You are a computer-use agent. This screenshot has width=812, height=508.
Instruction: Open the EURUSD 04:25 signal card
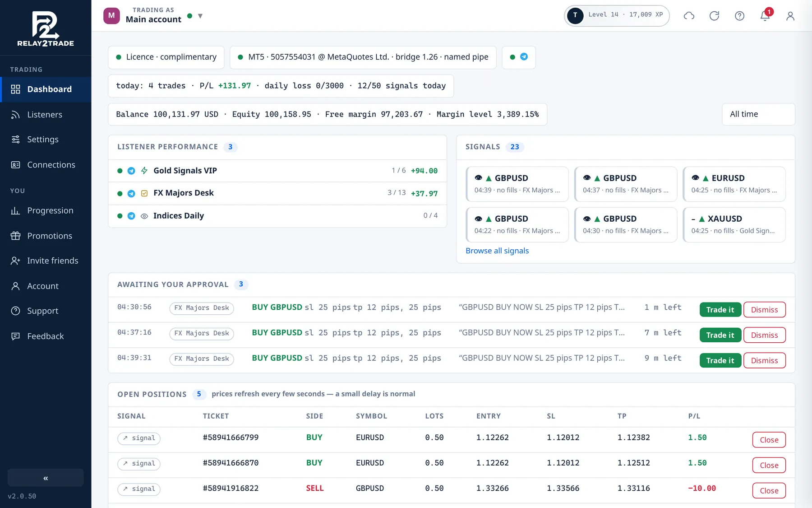pos(734,184)
